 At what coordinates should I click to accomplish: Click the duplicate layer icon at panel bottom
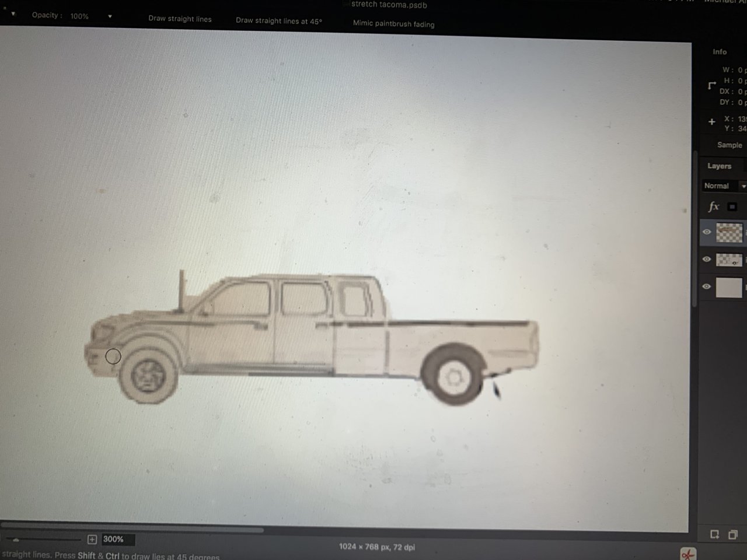[733, 534]
